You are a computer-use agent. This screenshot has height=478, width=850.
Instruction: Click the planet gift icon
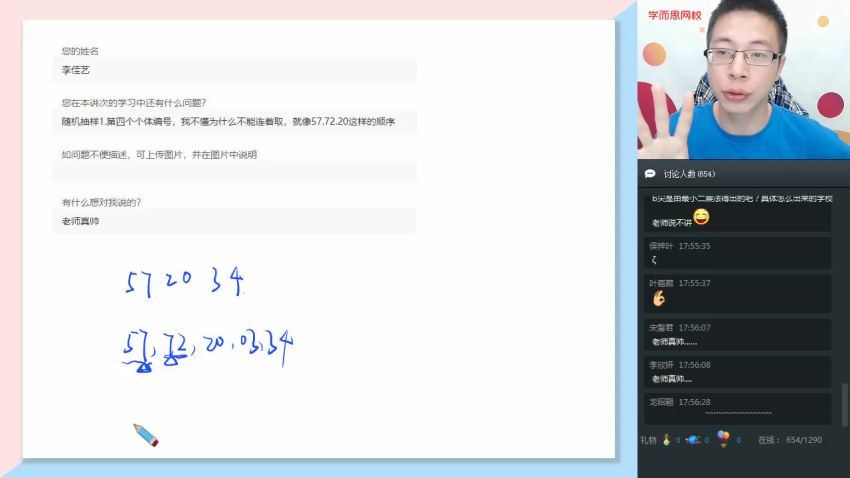(x=693, y=440)
